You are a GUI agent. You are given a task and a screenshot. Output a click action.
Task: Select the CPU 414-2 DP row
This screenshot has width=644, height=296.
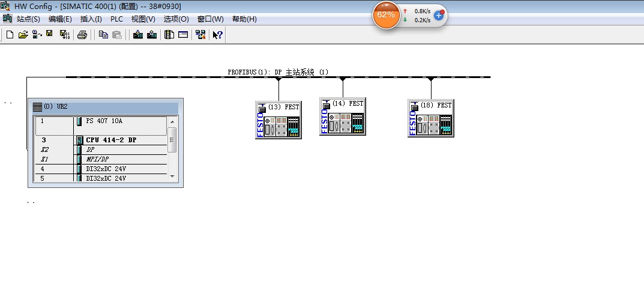click(x=101, y=140)
